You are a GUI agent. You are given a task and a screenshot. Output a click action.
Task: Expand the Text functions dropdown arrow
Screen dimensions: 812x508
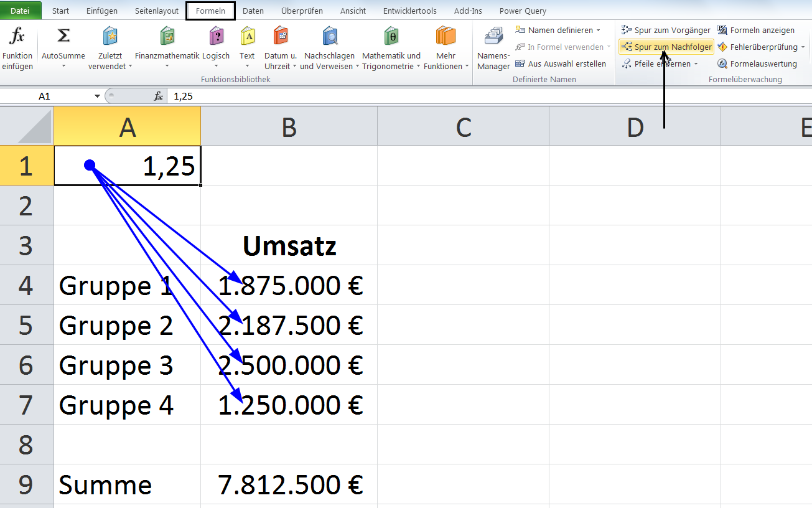(247, 66)
